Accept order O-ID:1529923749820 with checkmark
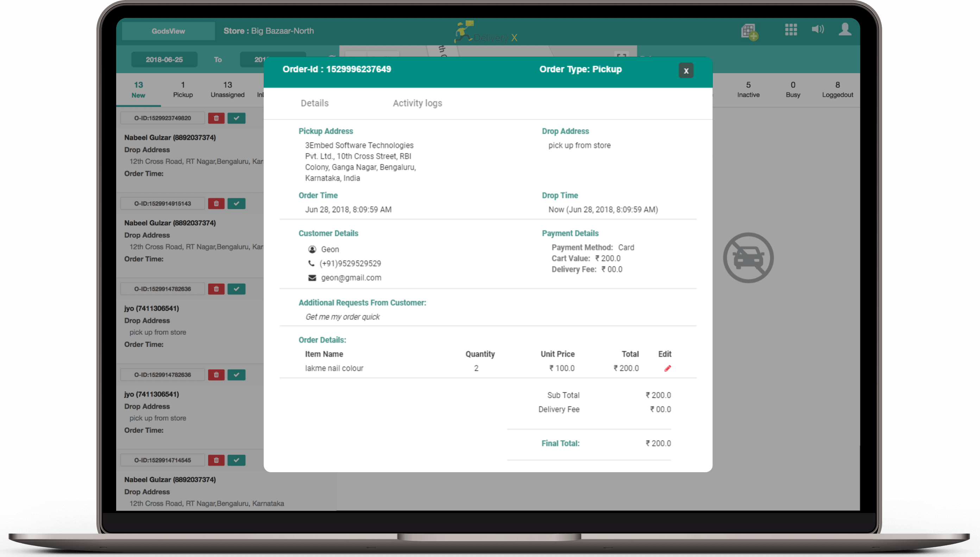Viewport: 980px width, 557px height. 237,118
